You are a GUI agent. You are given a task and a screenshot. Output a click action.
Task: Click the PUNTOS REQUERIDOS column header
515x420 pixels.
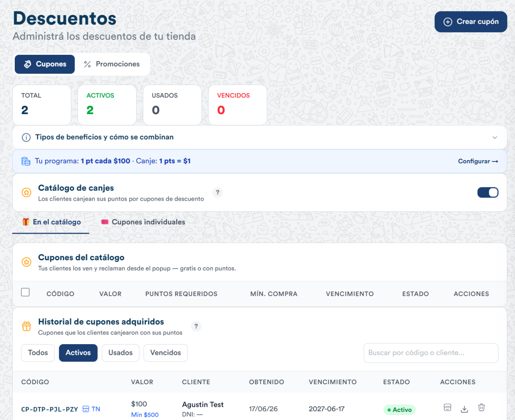(181, 294)
